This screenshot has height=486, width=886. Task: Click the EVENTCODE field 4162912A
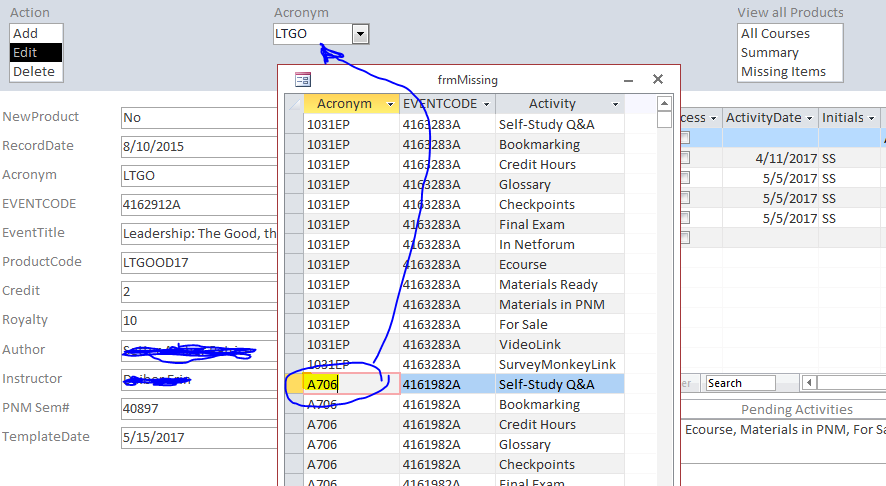[x=199, y=205]
